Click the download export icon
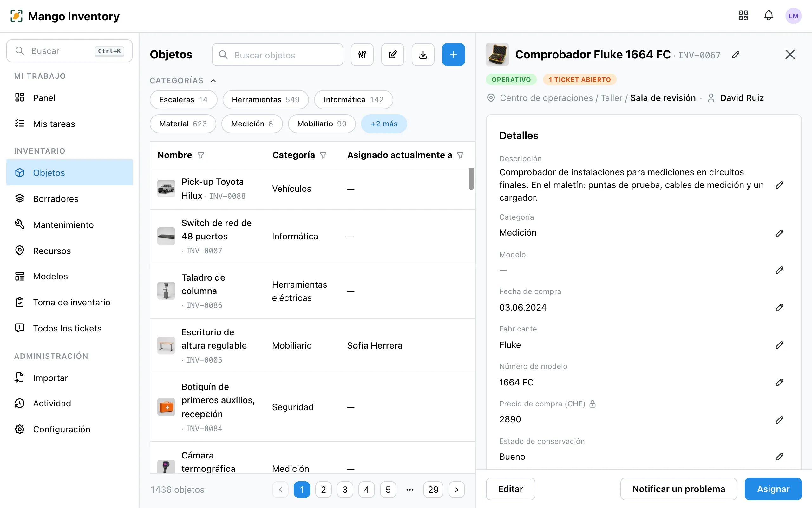This screenshot has height=508, width=812. coord(423,54)
